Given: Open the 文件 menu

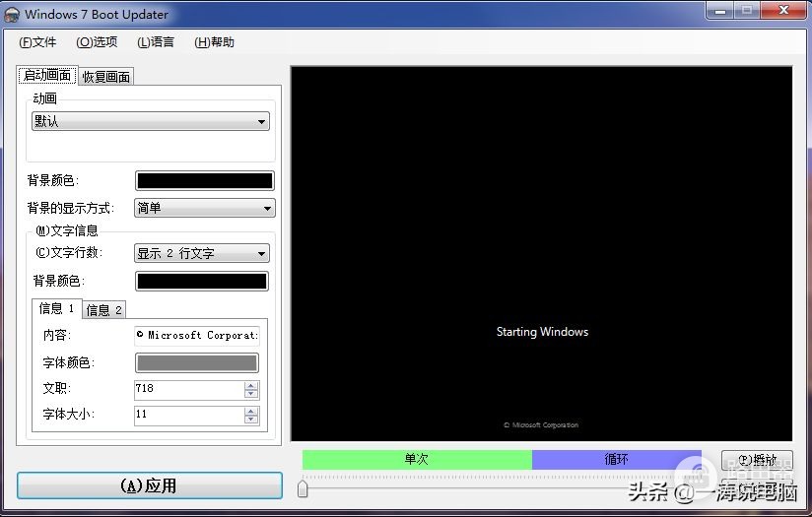Looking at the screenshot, I should (x=37, y=42).
